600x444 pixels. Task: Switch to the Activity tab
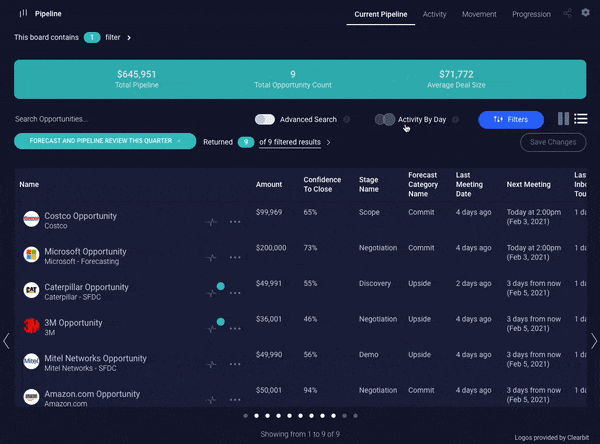coord(434,14)
